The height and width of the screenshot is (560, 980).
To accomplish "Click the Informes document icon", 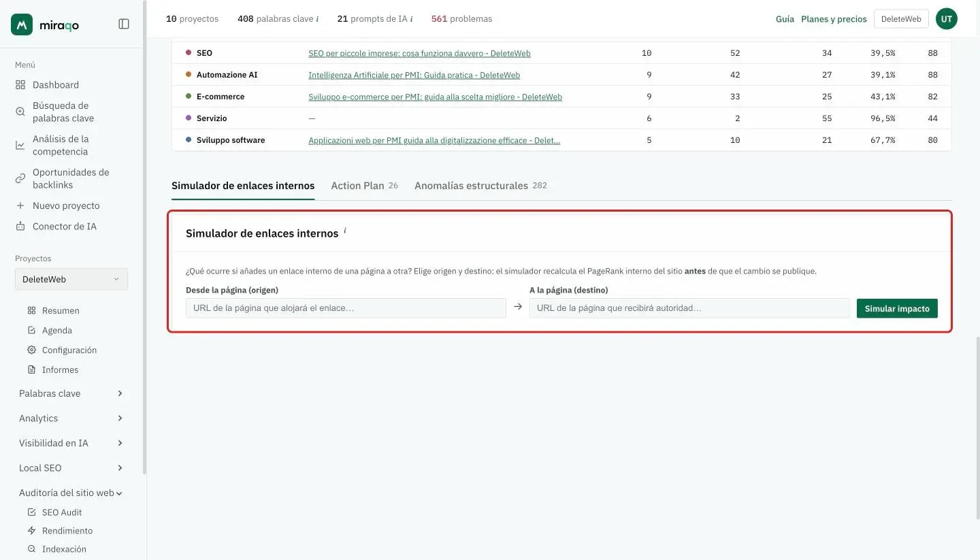I will [x=31, y=370].
